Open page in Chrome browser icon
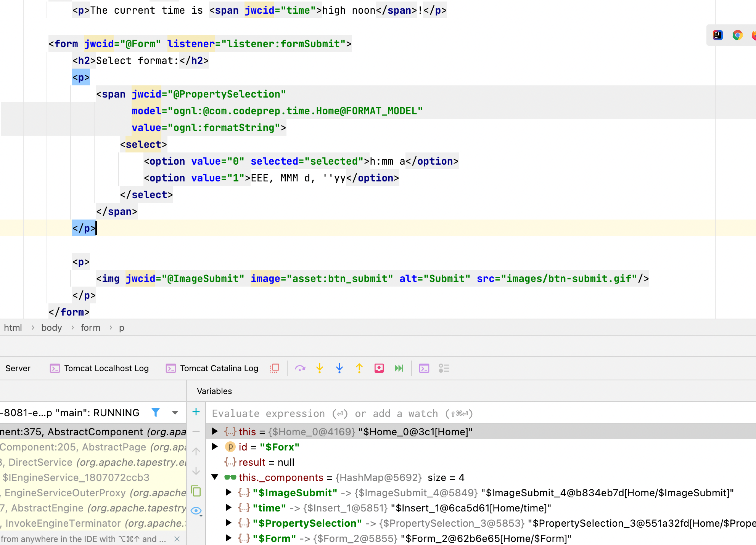This screenshot has width=756, height=545. 738,35
